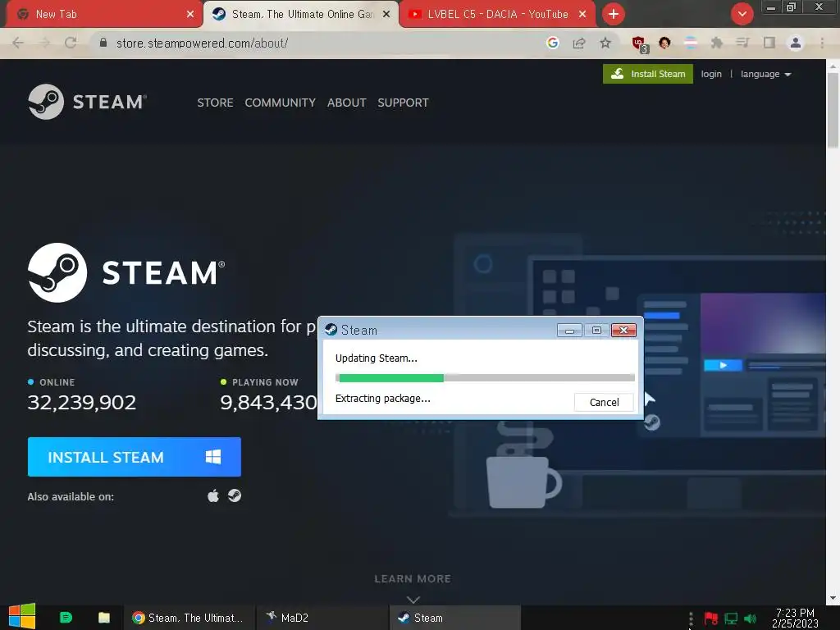Select the Chrome Steam taskbar item

click(x=189, y=618)
